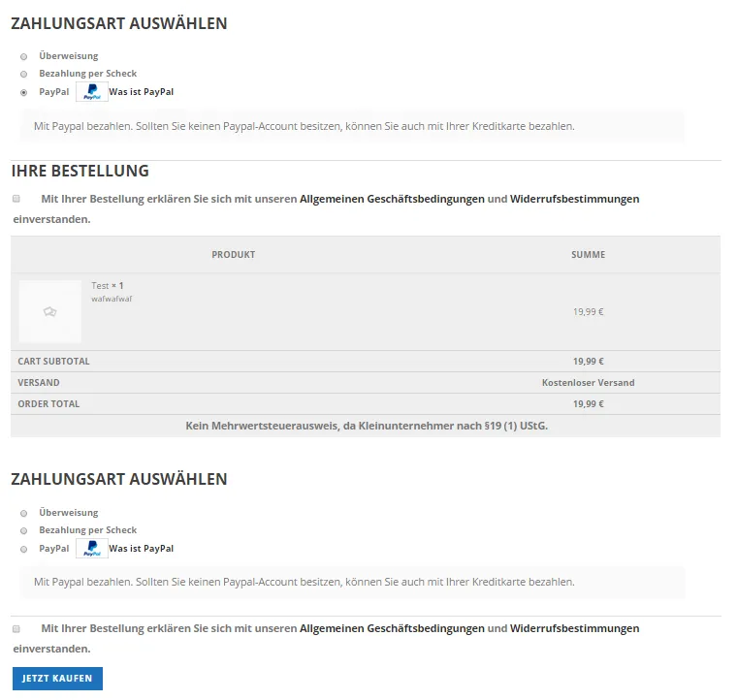Click PayPal logo icon in bottom payment section
Viewport: 738px width, 700px height.
[x=92, y=549]
